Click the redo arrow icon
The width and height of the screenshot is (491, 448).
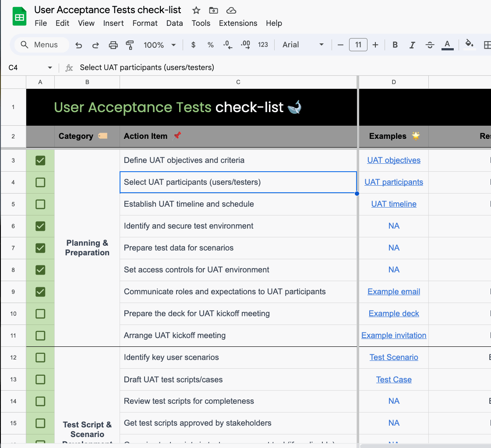[x=95, y=45]
